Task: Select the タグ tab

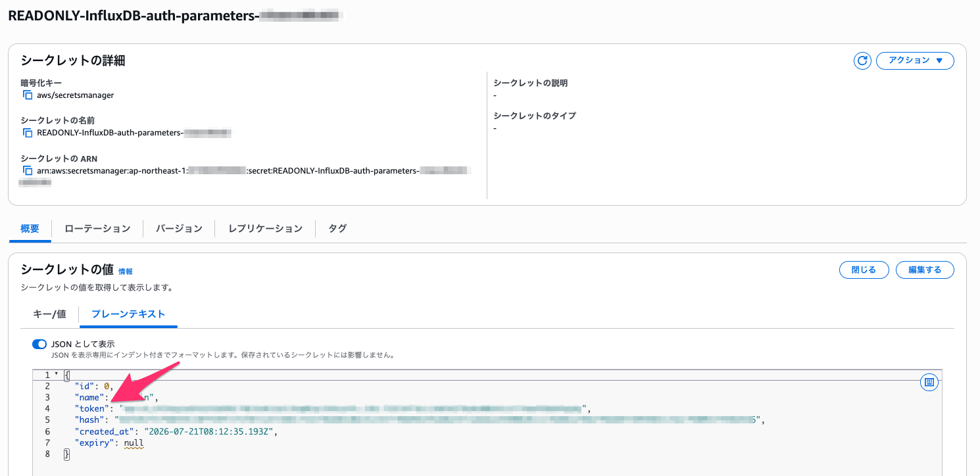Action: pyautogui.click(x=337, y=229)
